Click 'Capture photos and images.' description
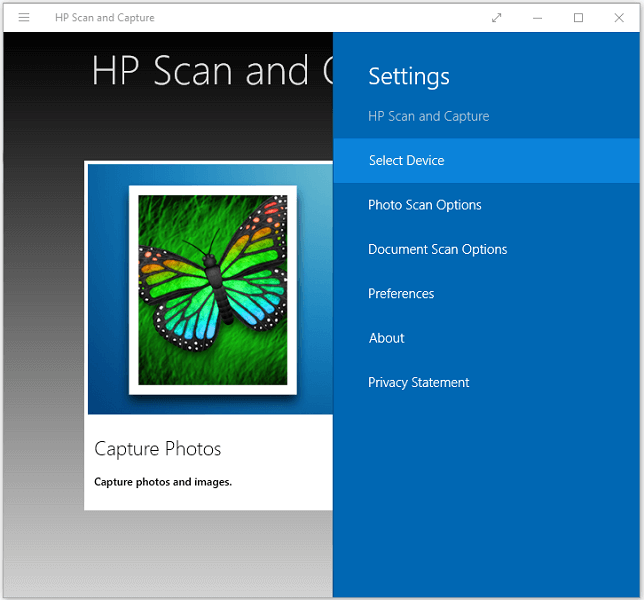The width and height of the screenshot is (644, 600). [x=163, y=482]
